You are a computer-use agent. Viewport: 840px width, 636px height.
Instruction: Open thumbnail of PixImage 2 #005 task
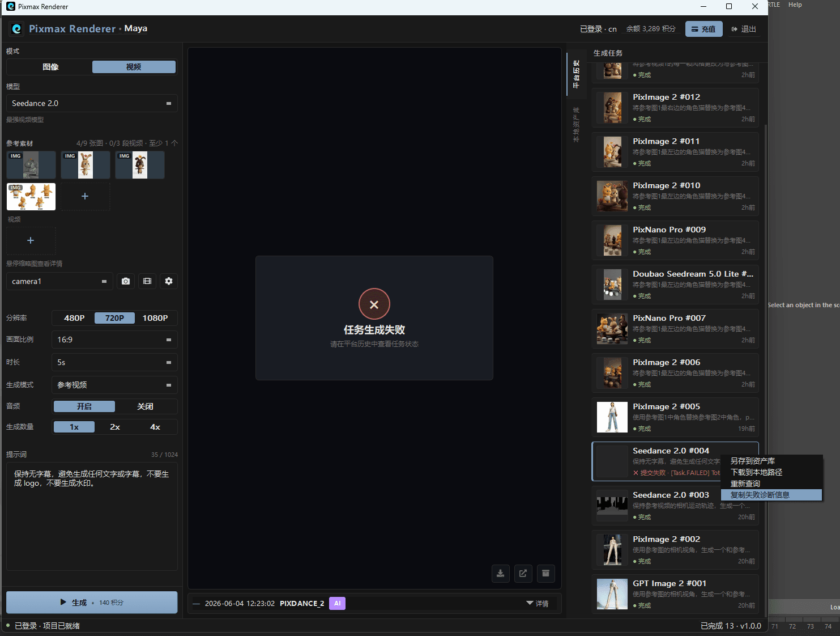pos(612,417)
